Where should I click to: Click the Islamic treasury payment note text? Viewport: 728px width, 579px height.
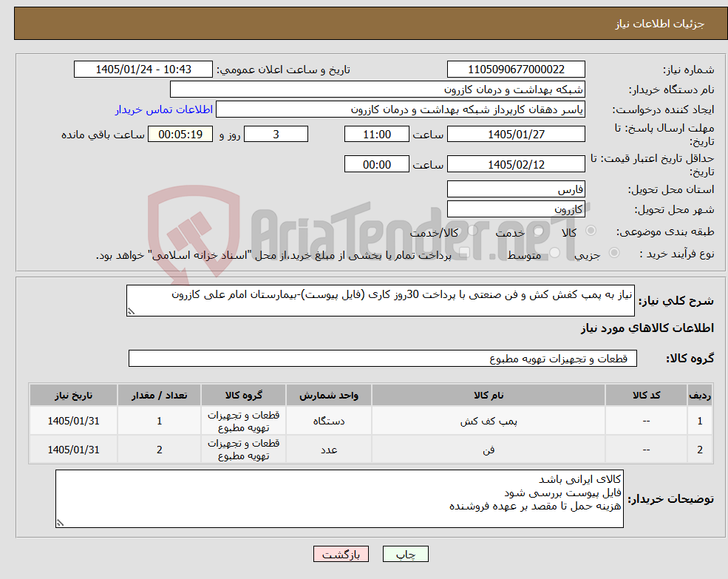coord(273,255)
